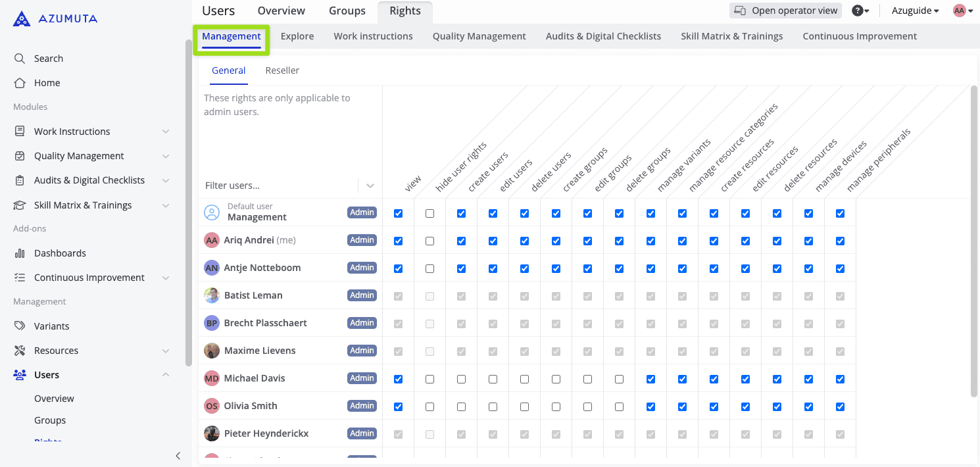Expand the Filter users dropdown
980x467 pixels.
[x=370, y=185]
